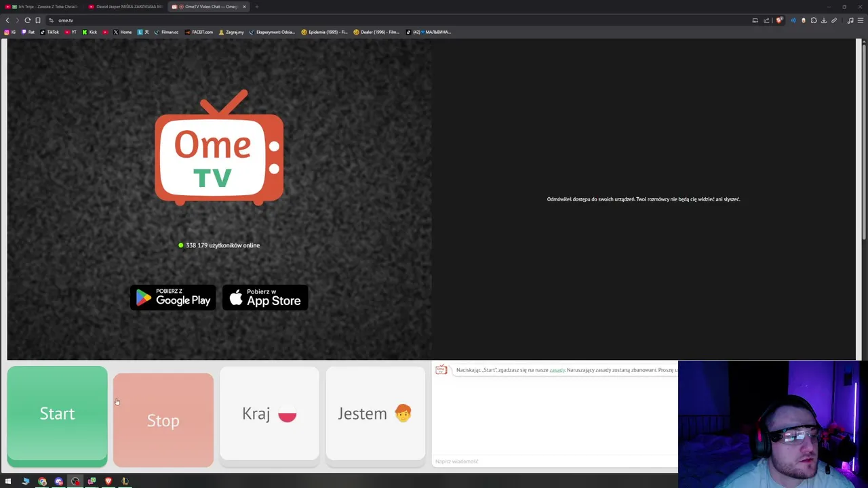Open the extensions puzzle icon
868x488 pixels.
814,20
